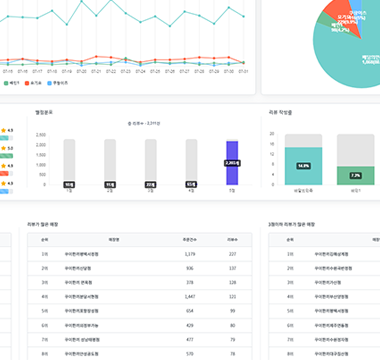Select the first gray bar in the rating chart
The width and height of the screenshot is (380, 360).
69,162
